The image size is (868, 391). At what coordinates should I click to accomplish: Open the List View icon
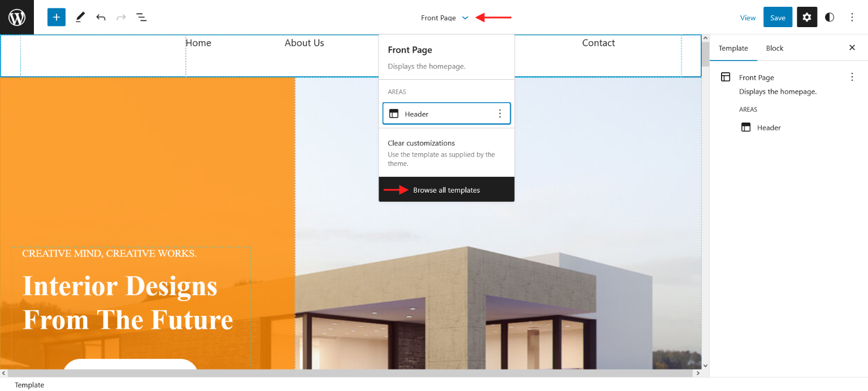point(141,18)
